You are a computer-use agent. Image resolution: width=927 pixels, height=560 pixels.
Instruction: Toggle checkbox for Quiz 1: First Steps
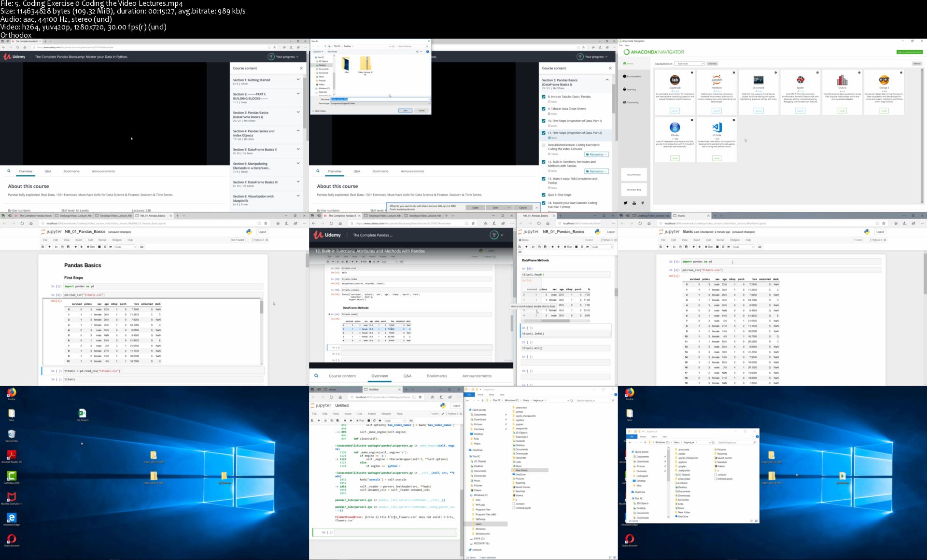[x=544, y=195]
